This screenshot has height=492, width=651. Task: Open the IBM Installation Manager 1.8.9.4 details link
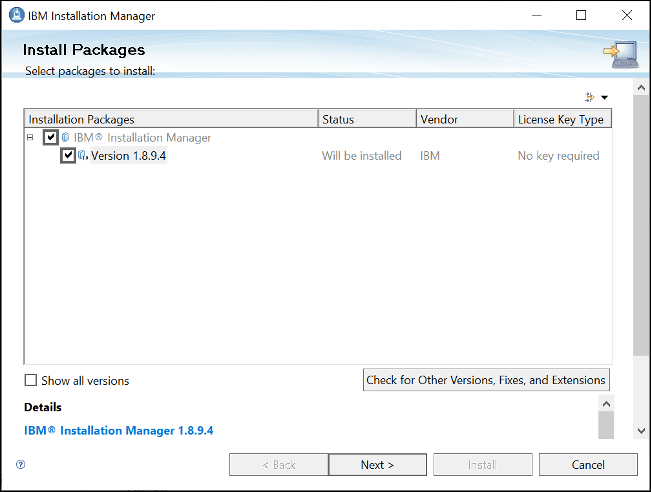pos(119,431)
